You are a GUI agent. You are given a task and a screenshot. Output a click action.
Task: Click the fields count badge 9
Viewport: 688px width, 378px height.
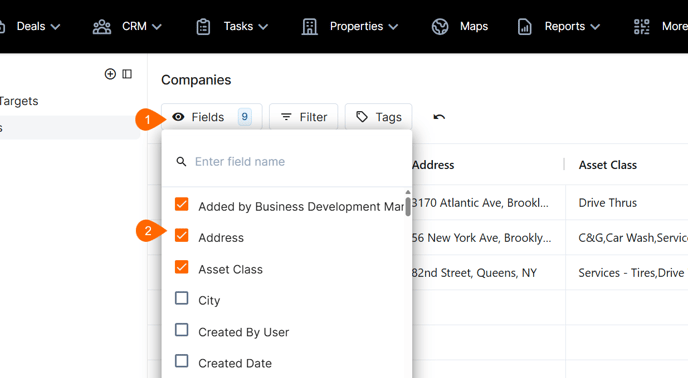tap(245, 117)
